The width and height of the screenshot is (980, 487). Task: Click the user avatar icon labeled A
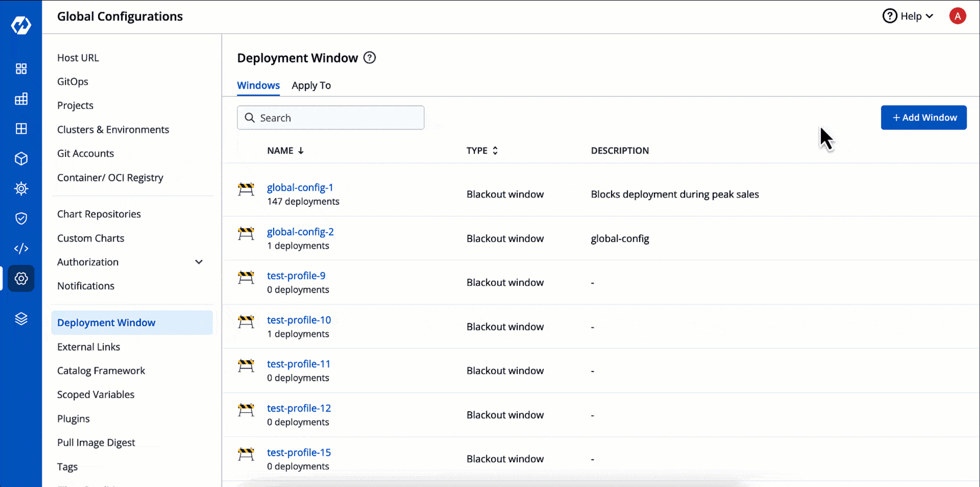point(957,16)
